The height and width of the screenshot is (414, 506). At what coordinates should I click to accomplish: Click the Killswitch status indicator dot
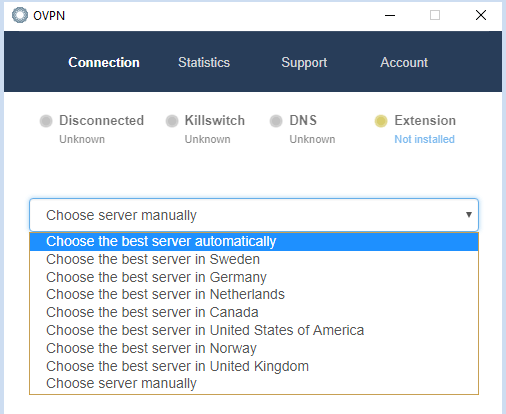[172, 121]
